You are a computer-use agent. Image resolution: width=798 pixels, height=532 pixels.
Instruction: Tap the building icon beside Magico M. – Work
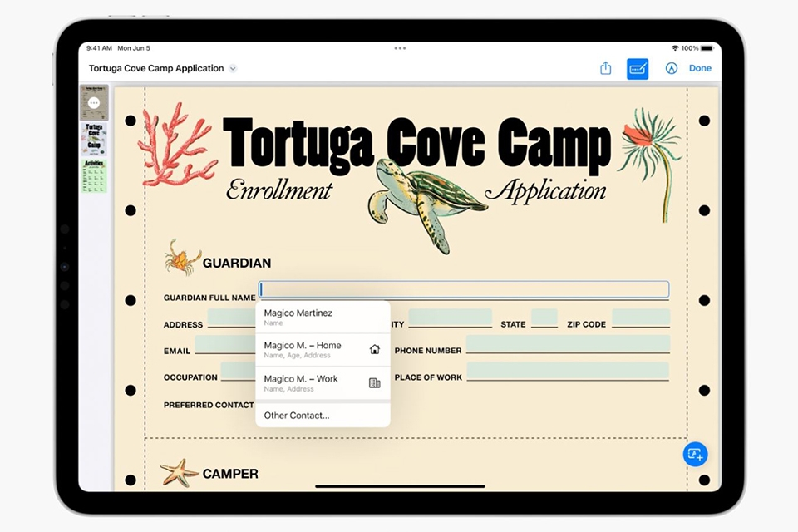(375, 382)
